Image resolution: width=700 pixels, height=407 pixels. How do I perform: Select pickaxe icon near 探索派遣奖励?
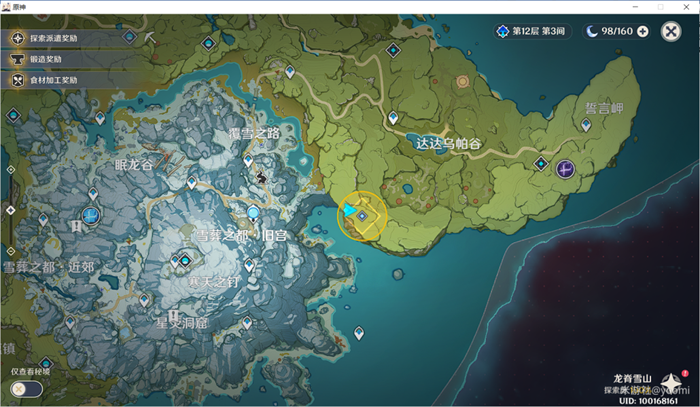150,38
